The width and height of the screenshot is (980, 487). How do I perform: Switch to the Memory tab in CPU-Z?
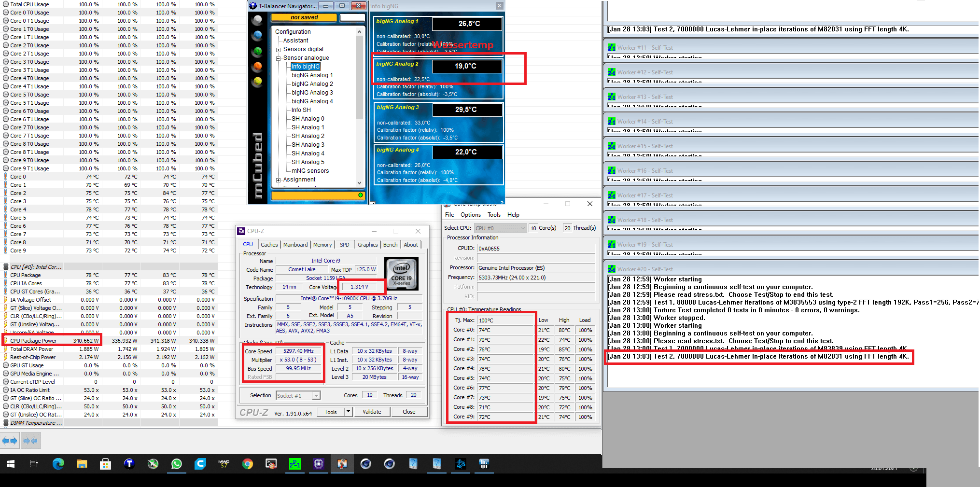322,245
